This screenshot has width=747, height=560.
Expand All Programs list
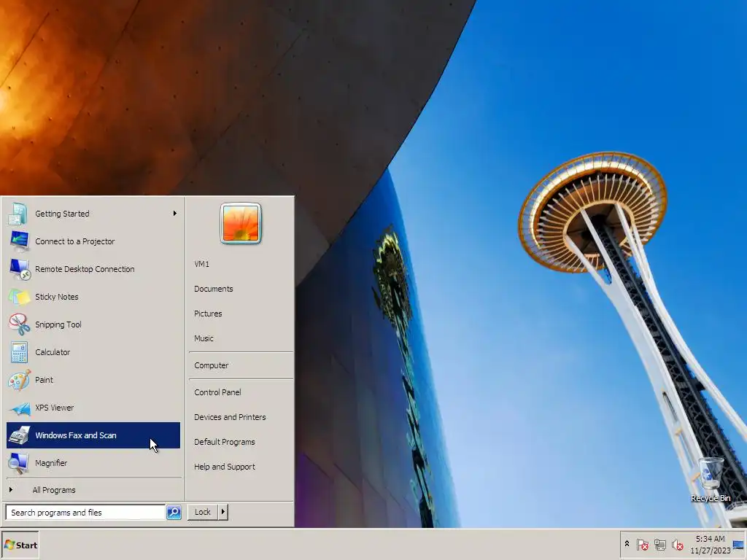pos(54,490)
